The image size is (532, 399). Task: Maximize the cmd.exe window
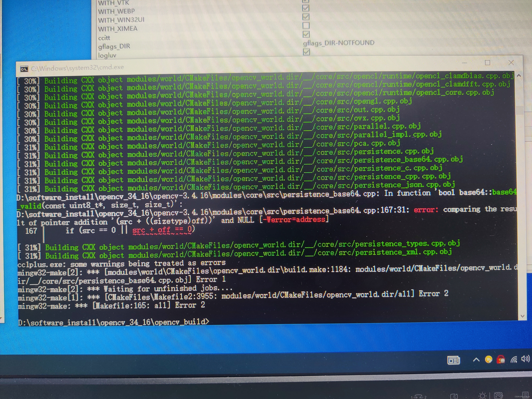tap(487, 63)
